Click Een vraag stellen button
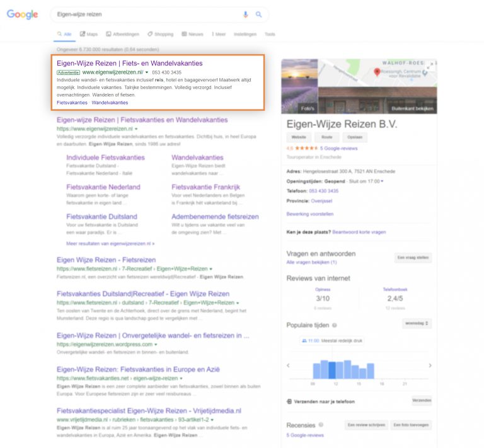484x448 pixels. click(413, 258)
